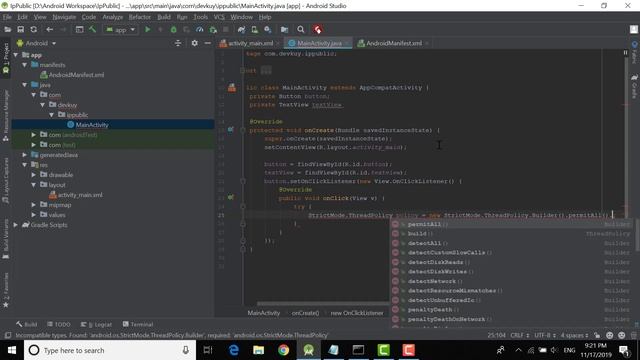This screenshot has height=360, width=640.
Task: Click the Windows search box in taskbar
Action: click(110, 350)
